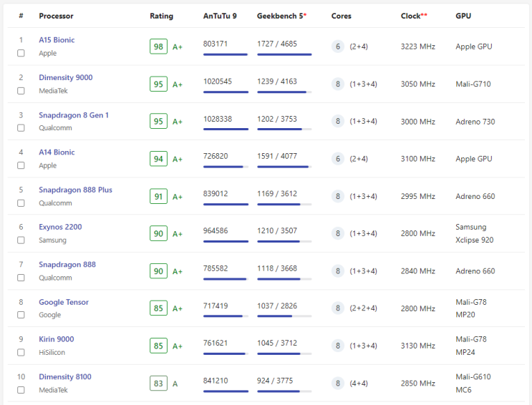Click AnTuTu score 1028338
The width and height of the screenshot is (532, 405).
218,119
